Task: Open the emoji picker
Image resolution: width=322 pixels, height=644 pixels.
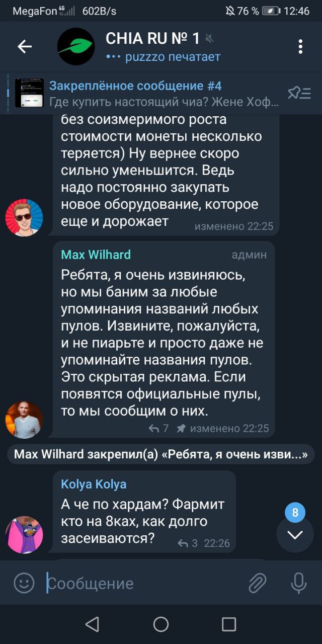Action: pos(24,583)
